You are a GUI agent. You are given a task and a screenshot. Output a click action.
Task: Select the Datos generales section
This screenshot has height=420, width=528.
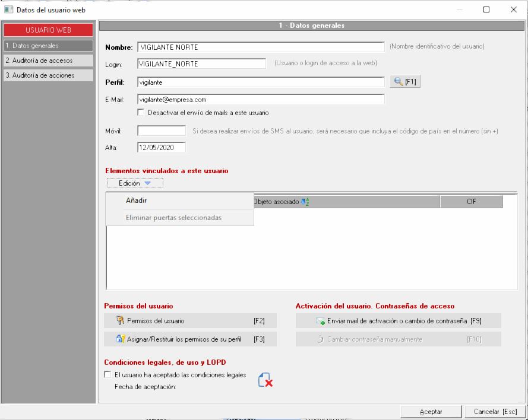coord(48,46)
